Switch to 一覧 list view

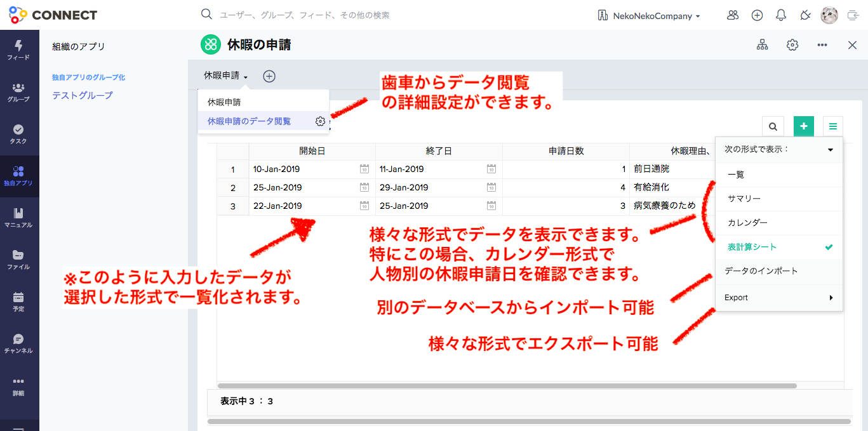click(778, 175)
